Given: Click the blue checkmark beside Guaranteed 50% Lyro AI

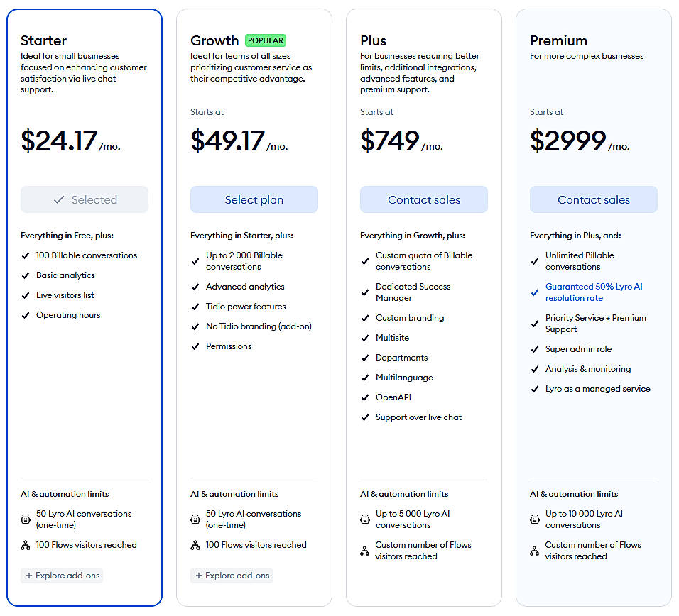Looking at the screenshot, I should pyautogui.click(x=535, y=292).
